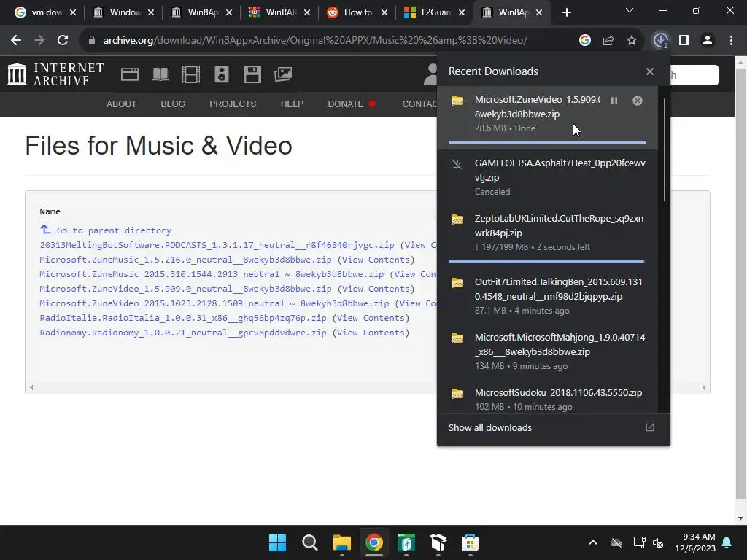This screenshot has width=747, height=560.
Task: Show hidden system tray icons
Action: (x=592, y=542)
